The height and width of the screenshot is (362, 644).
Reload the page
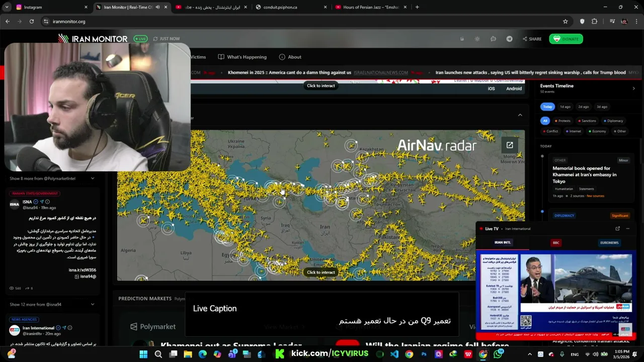[x=31, y=21]
